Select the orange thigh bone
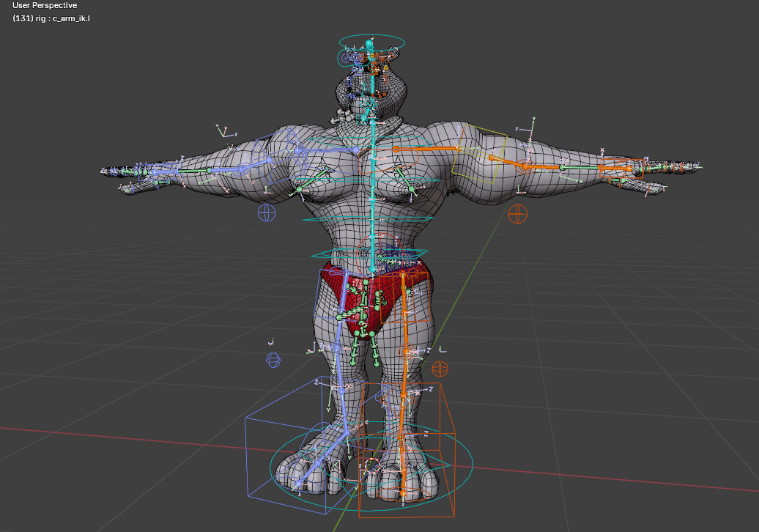759x532 pixels. (404, 312)
